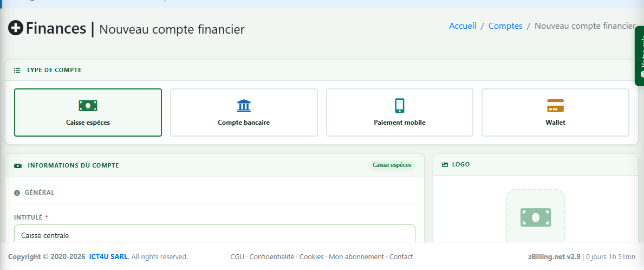The height and width of the screenshot is (270, 644).
Task: Click the Caisse espèces badge in header
Action: click(392, 165)
